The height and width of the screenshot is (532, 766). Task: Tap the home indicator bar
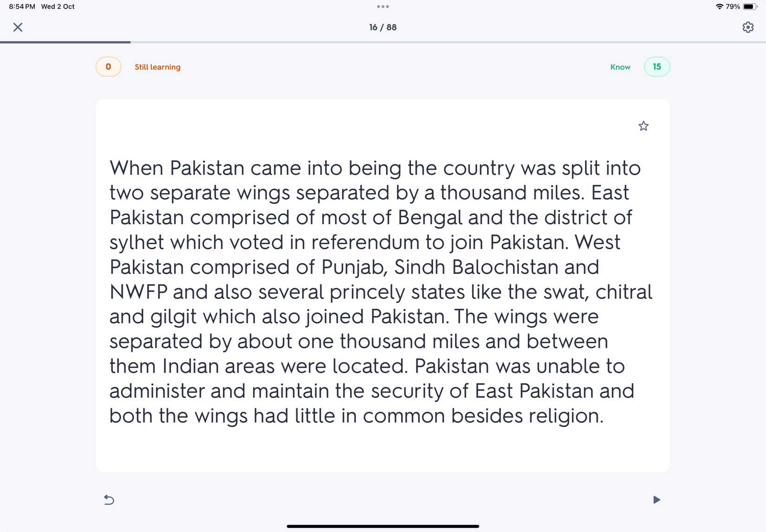click(x=383, y=526)
